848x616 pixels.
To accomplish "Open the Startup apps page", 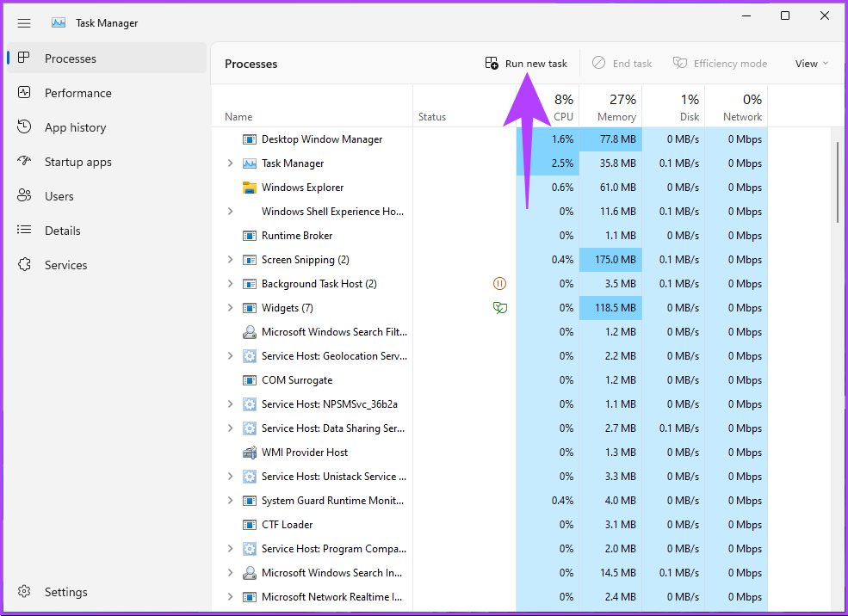I will (x=107, y=162).
